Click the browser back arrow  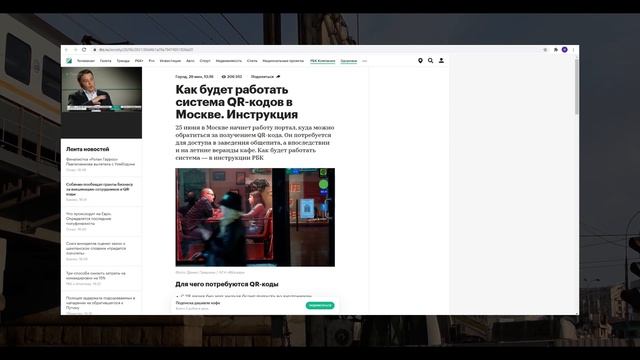click(x=67, y=50)
